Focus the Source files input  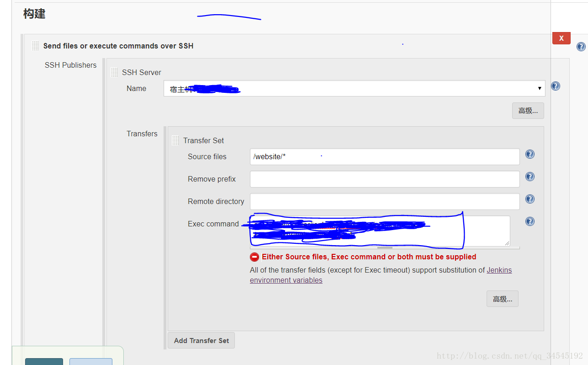coord(385,156)
